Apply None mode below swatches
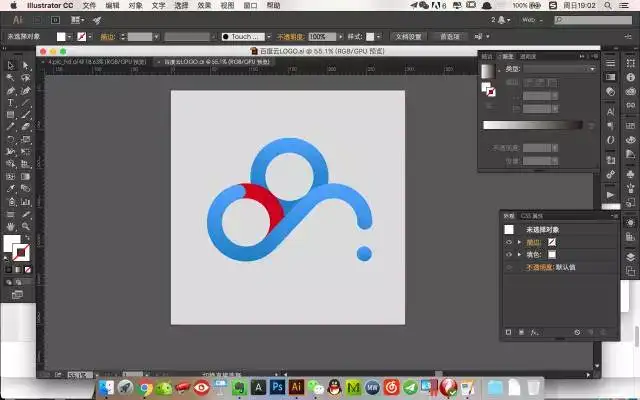 (28, 270)
